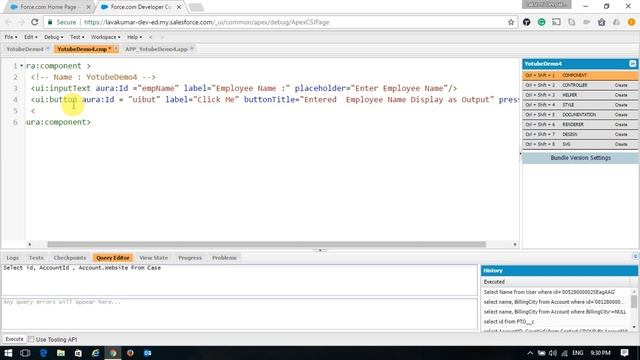Screen dimensions: 640x360
Task: Create the DOCUMENTATION bundle file
Action: click(x=621, y=115)
